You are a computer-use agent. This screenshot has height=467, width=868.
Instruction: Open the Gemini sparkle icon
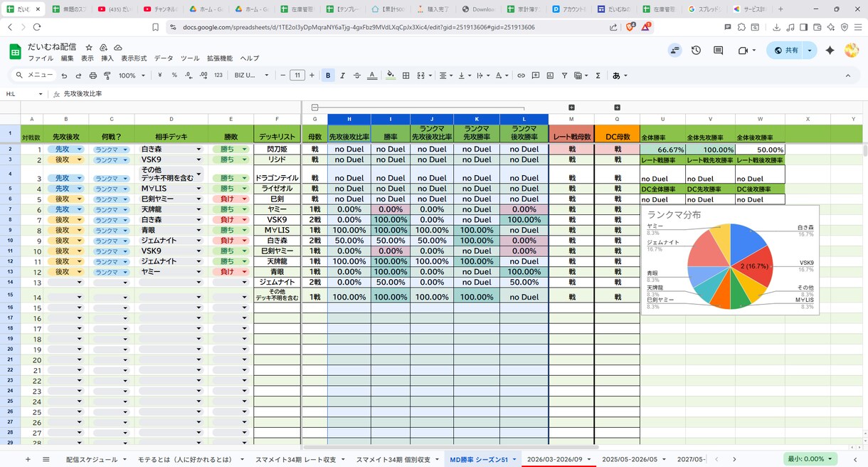(830, 51)
